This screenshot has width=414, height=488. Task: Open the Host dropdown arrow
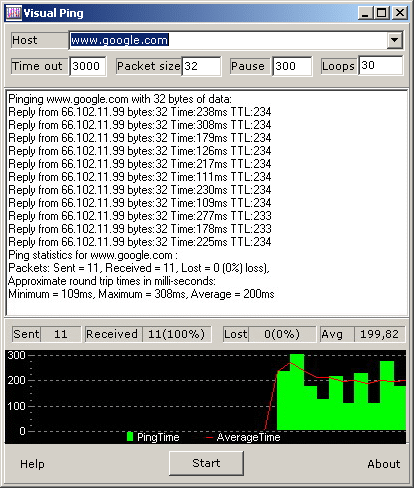395,40
